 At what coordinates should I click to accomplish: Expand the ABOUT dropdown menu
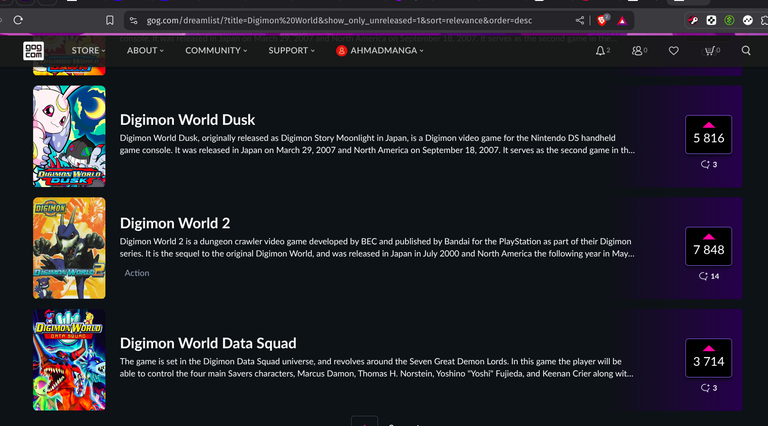145,50
